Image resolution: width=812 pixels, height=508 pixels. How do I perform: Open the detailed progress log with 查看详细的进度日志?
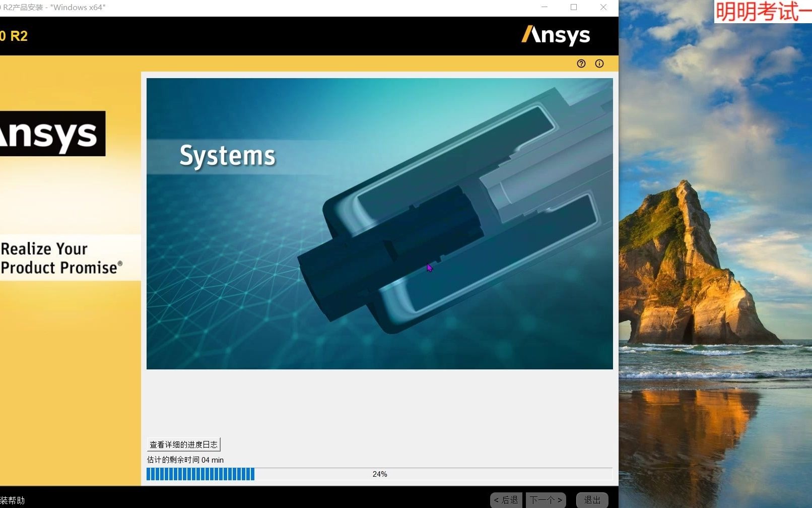(x=183, y=444)
